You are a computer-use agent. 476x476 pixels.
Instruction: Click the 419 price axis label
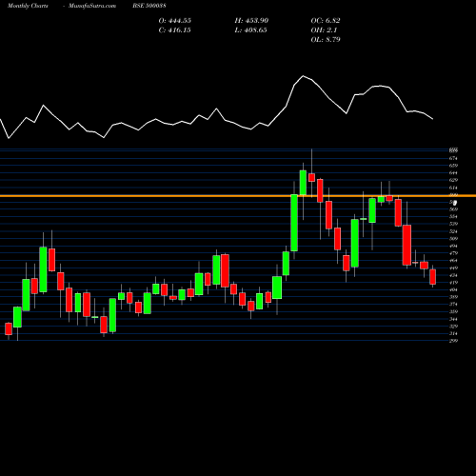(453, 283)
